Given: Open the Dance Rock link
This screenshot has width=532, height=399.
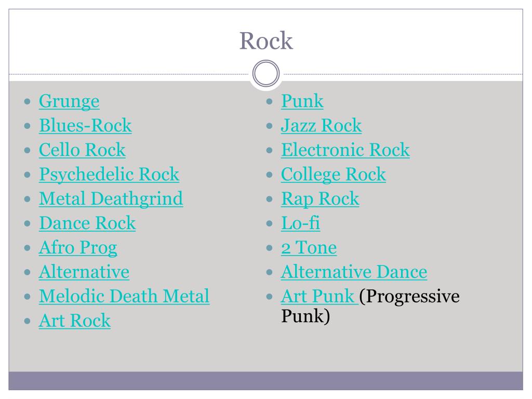Looking at the screenshot, I should pos(87,223).
